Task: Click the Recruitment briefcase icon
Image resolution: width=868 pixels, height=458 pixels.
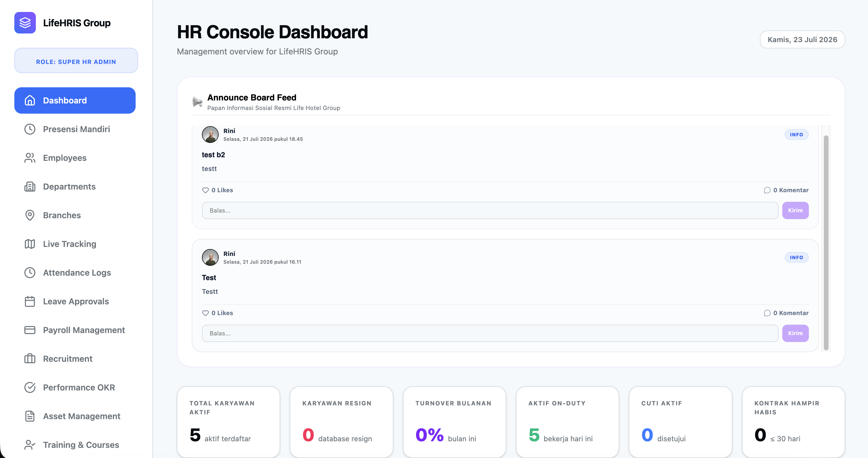Action: pos(30,358)
